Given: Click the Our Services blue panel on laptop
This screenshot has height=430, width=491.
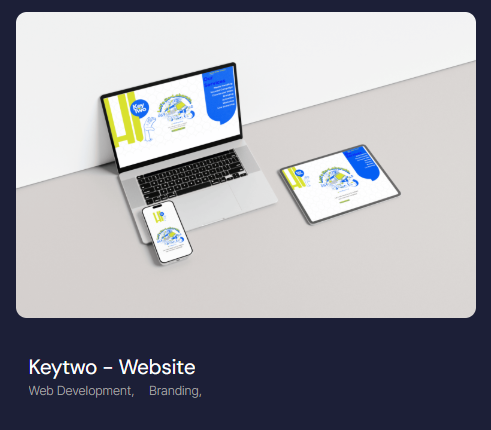Looking at the screenshot, I should [220, 95].
